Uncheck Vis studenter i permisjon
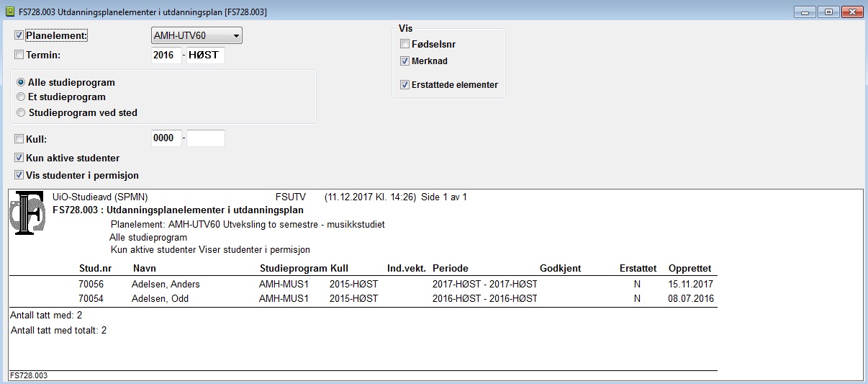This screenshot has height=384, width=868. (x=19, y=175)
